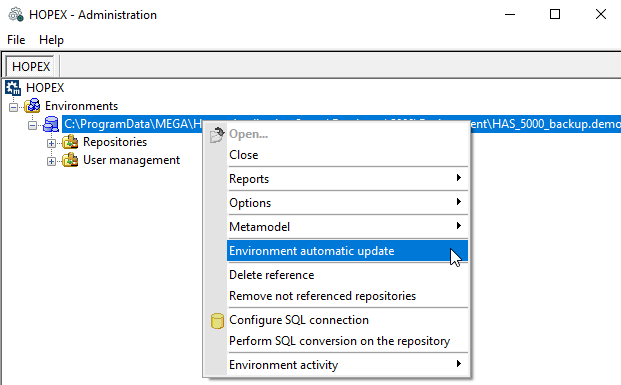
Task: Select the HOPEX root tree label
Action: click(45, 88)
